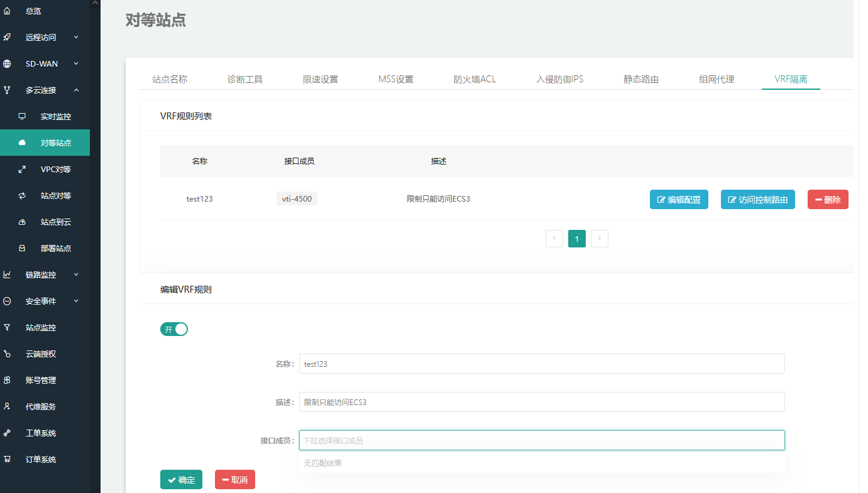Click the chart icon for 链路监控
This screenshot has width=868, height=493.
(7, 274)
